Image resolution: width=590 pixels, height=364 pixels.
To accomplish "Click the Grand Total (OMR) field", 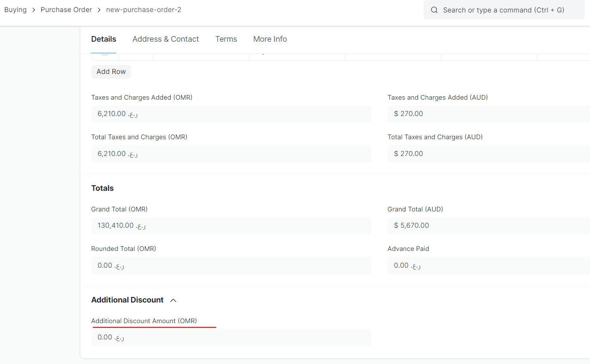I will [x=231, y=226].
